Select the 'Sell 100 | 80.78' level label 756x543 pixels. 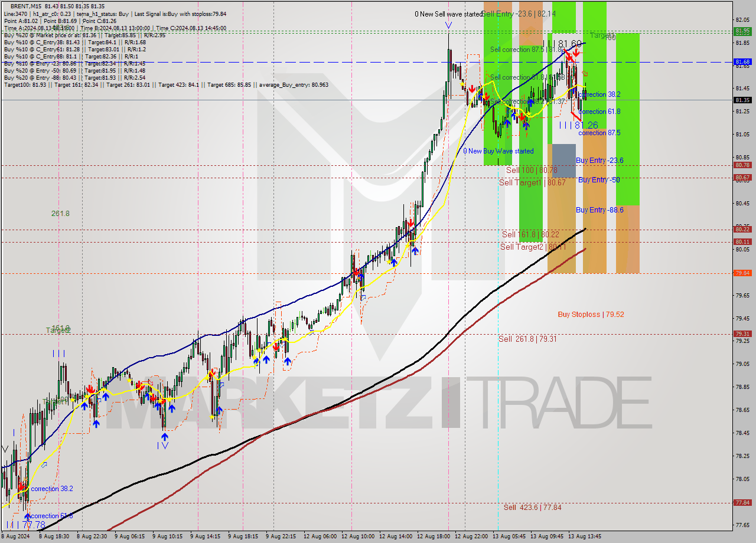point(532,170)
